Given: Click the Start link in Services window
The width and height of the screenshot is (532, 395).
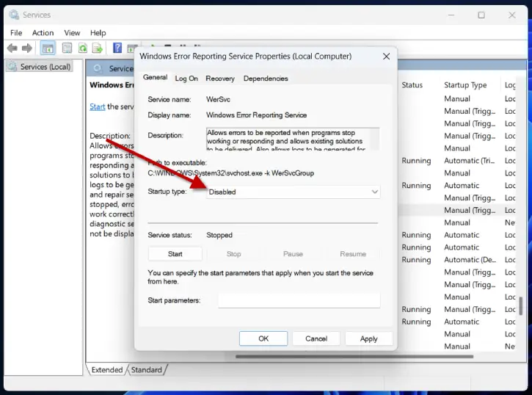Looking at the screenshot, I should click(x=97, y=106).
